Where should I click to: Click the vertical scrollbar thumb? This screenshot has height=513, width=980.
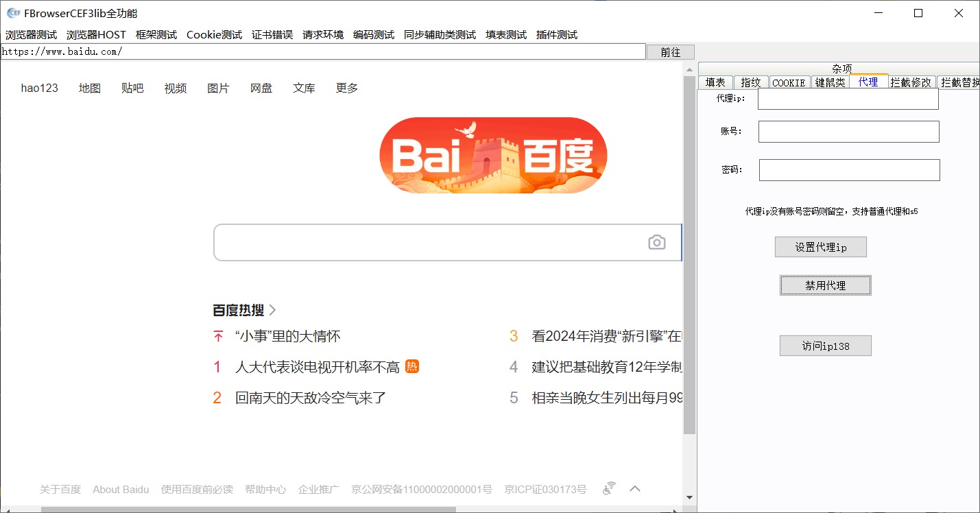pyautogui.click(x=689, y=254)
